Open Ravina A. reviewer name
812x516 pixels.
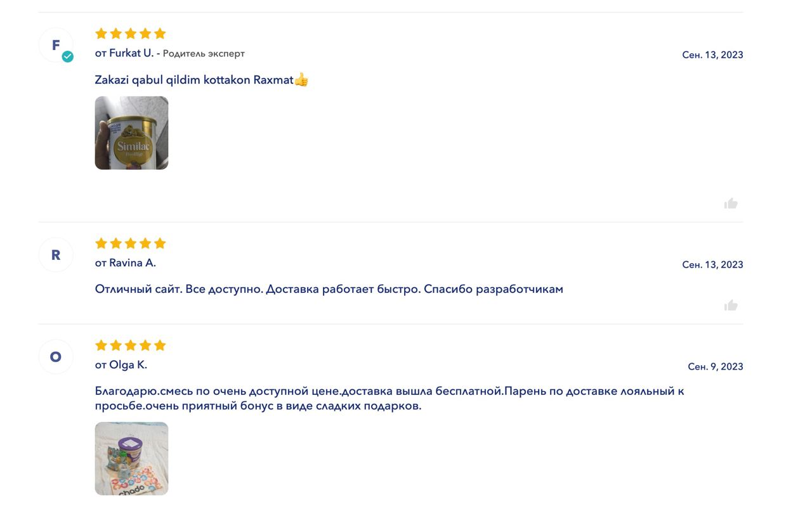click(133, 263)
